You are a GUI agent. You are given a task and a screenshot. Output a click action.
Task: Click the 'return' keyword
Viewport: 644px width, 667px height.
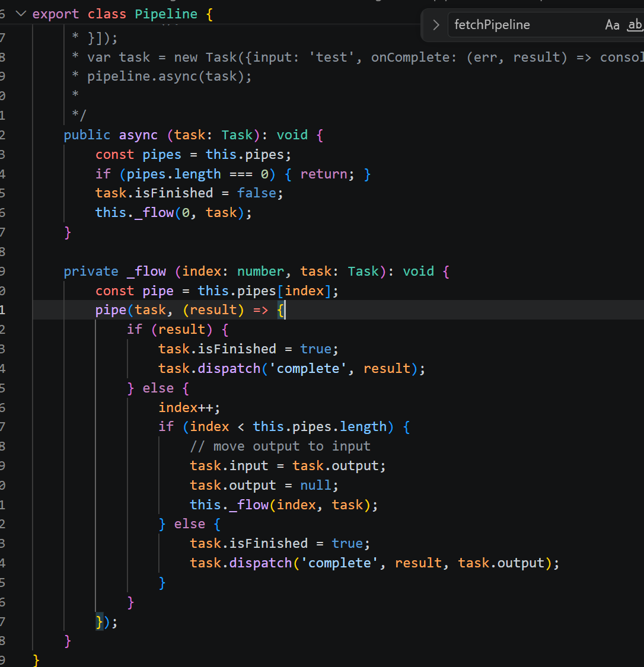[x=324, y=174]
